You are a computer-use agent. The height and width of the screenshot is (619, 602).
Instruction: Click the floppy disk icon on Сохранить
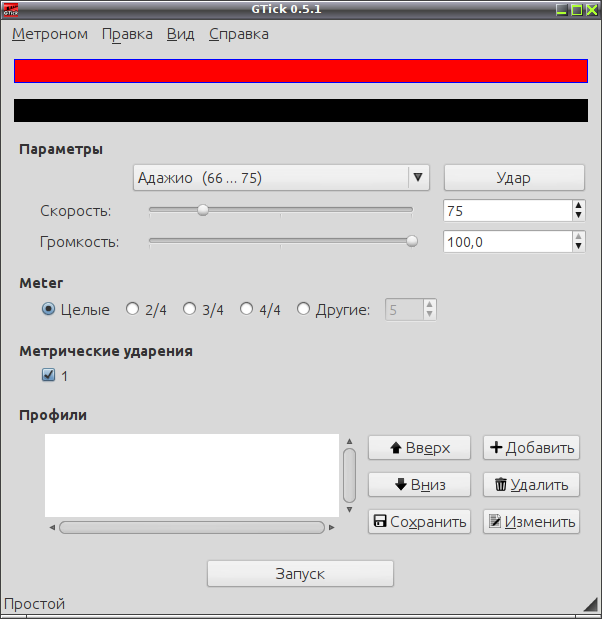[x=380, y=521]
